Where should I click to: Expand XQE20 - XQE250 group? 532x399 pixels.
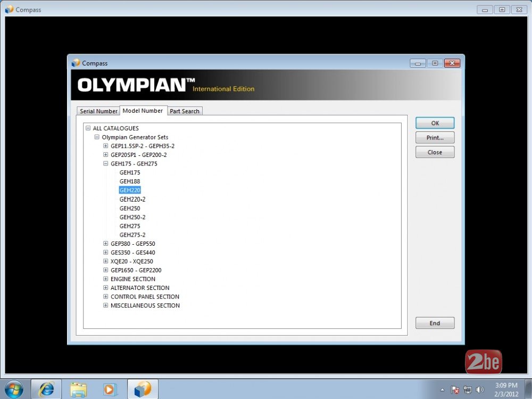106,261
